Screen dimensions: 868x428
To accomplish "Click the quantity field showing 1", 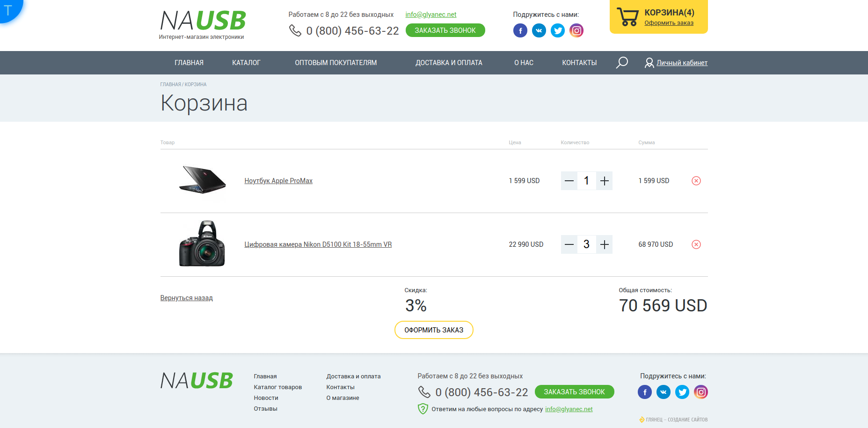I will [586, 181].
